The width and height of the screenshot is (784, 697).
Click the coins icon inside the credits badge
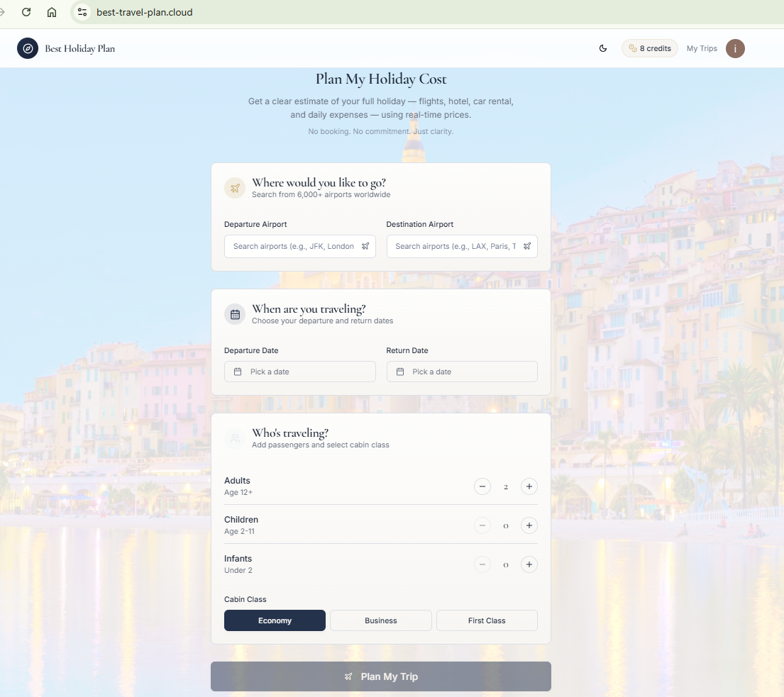[634, 48]
